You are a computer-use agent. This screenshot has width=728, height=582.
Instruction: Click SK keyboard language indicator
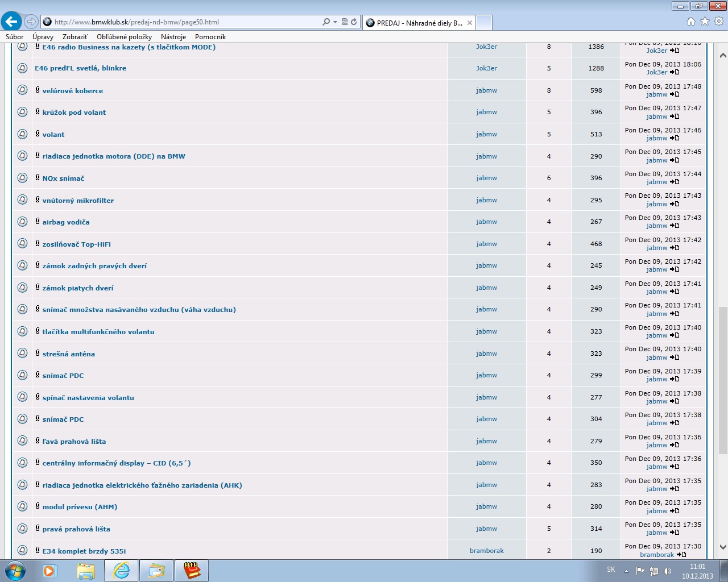611,569
